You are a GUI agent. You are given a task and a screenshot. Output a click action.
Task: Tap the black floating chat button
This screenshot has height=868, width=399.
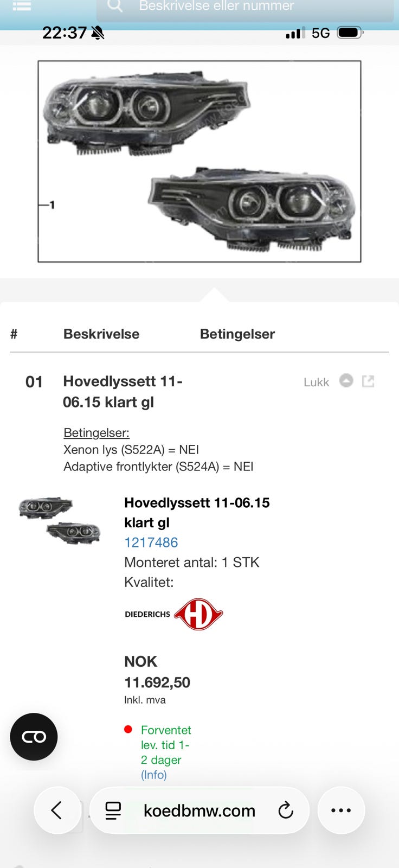[x=34, y=737]
